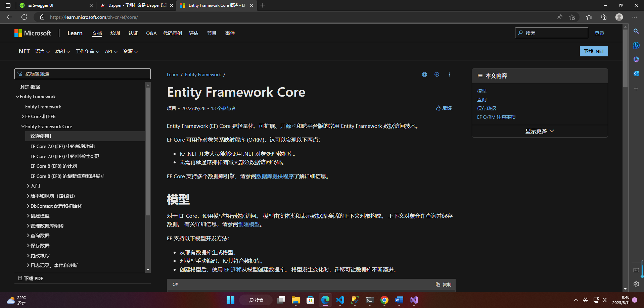
Task: Click the site 搜索 search box
Action: coord(552,33)
